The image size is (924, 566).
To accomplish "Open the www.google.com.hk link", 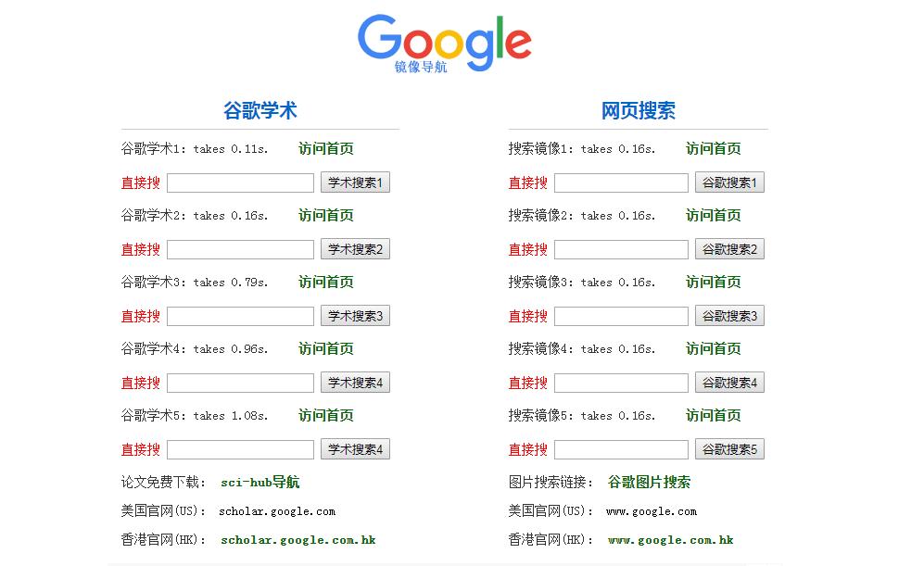I will tap(672, 540).
